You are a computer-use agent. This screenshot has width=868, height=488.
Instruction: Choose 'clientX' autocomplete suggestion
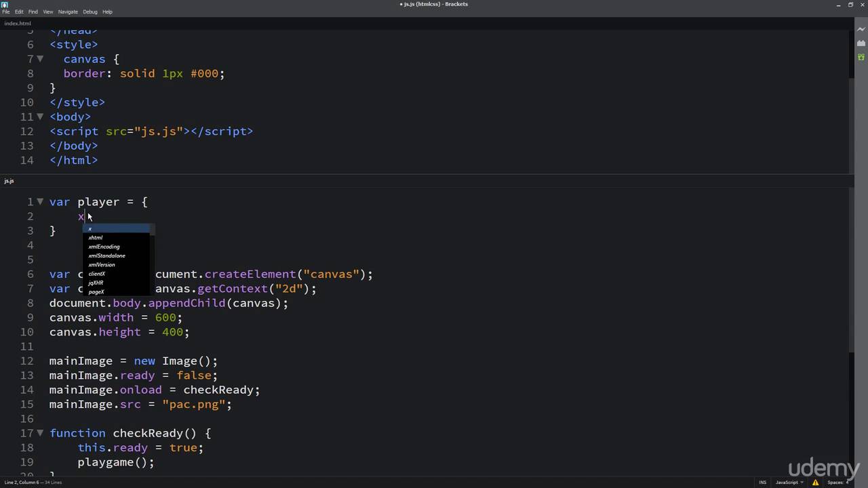click(x=116, y=274)
